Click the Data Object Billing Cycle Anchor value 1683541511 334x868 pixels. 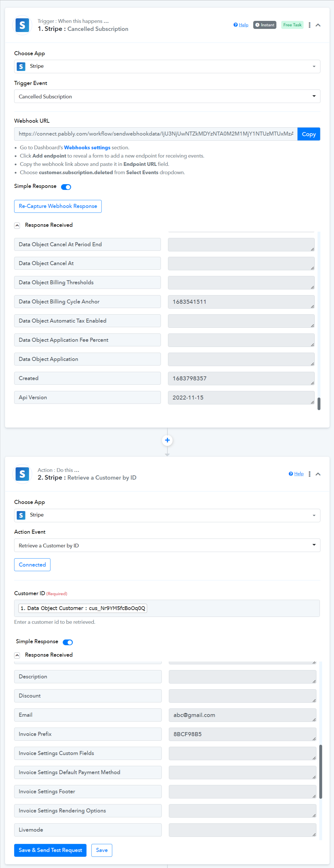point(241,301)
